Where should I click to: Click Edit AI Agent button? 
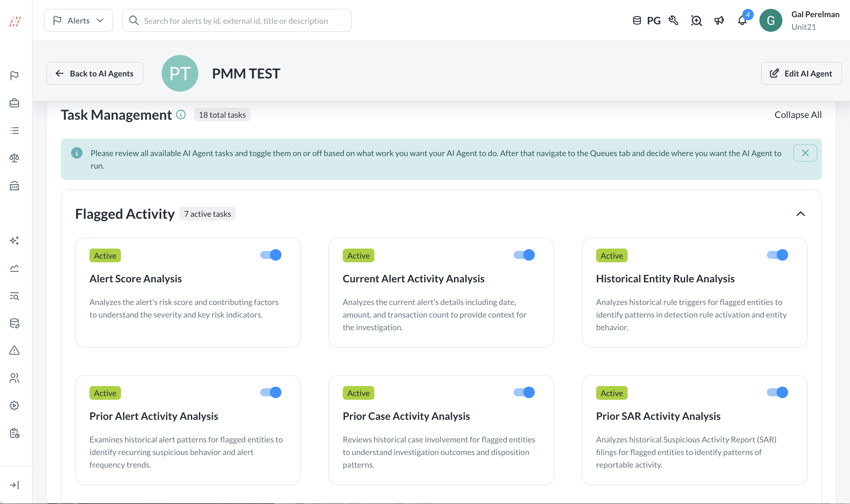[x=801, y=73]
